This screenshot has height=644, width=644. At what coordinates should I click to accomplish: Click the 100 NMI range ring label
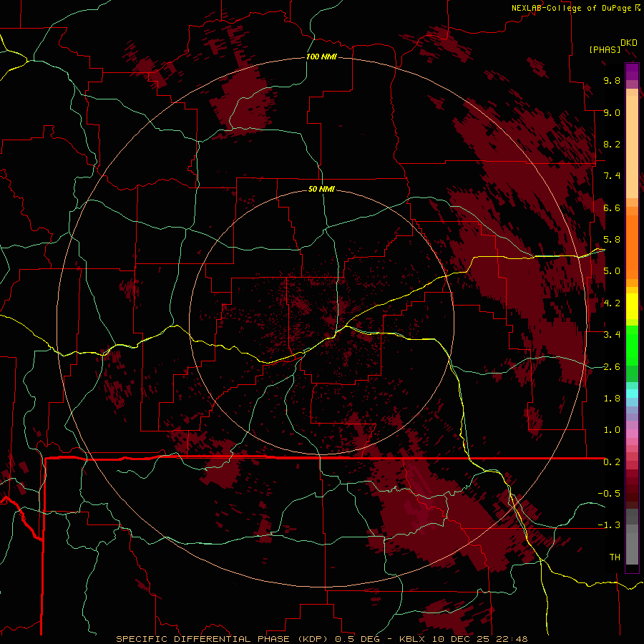(321, 57)
